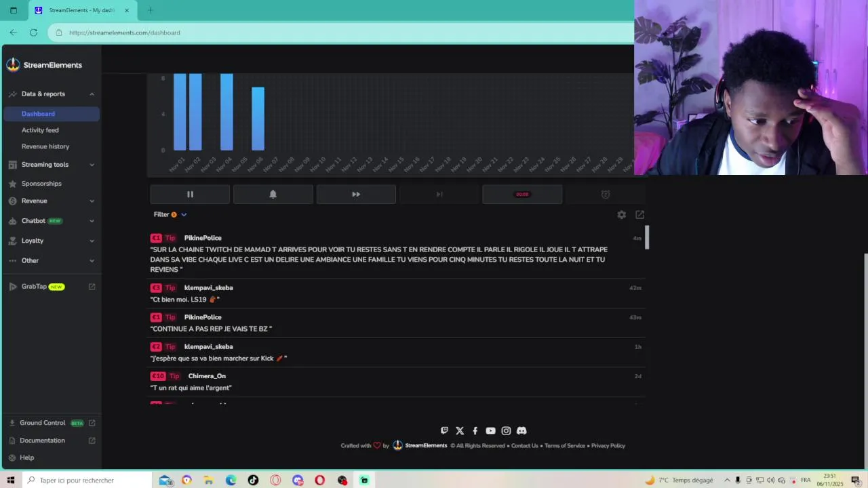Show hidden system tray icons
Screen dimensions: 868x488
coord(727,480)
